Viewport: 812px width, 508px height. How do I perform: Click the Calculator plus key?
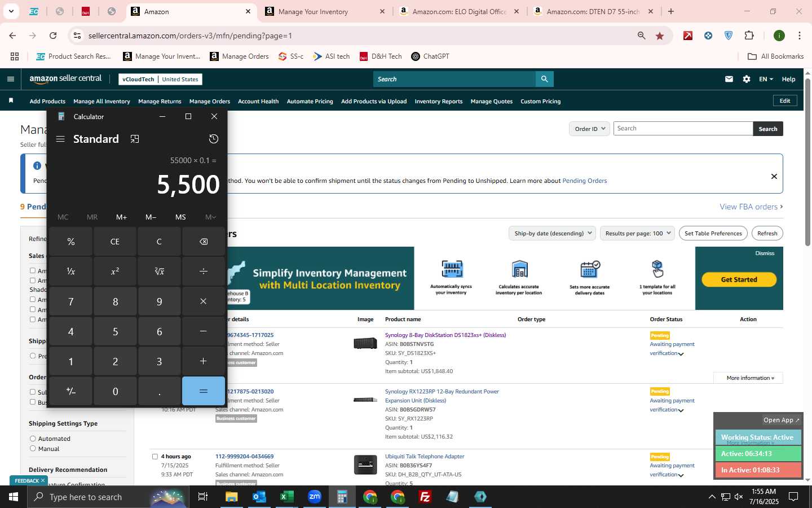[204, 361]
